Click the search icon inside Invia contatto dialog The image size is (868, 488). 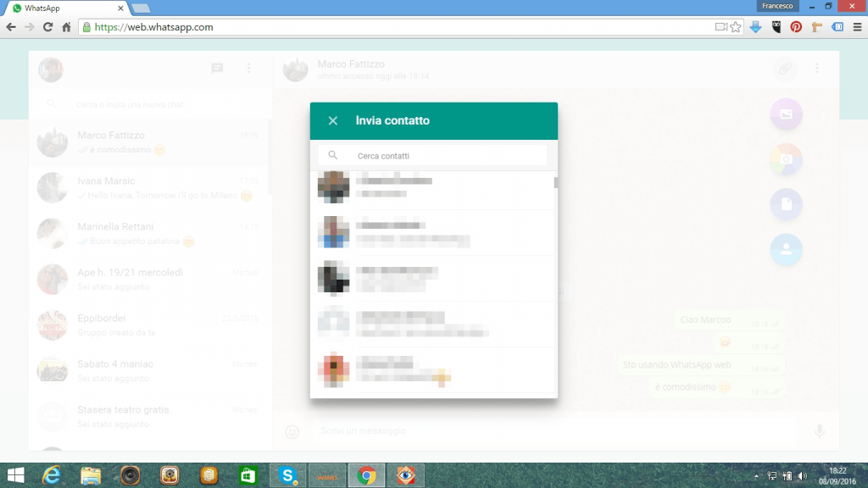[x=334, y=155]
